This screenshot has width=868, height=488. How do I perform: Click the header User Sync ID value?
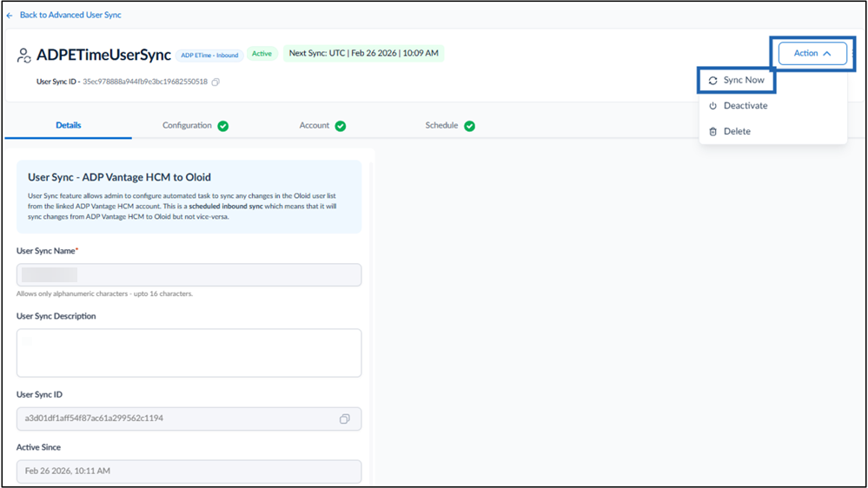pyautogui.click(x=145, y=82)
